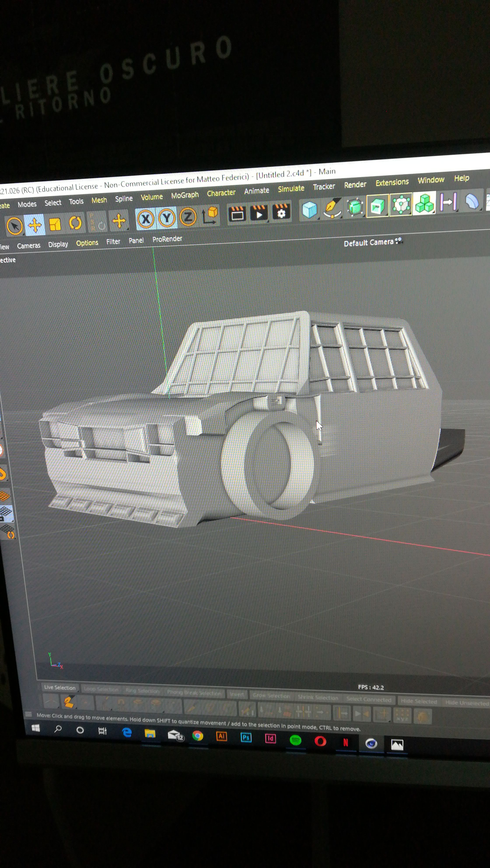490x868 pixels.
Task: Click the Live Selection button
Action: [x=60, y=687]
